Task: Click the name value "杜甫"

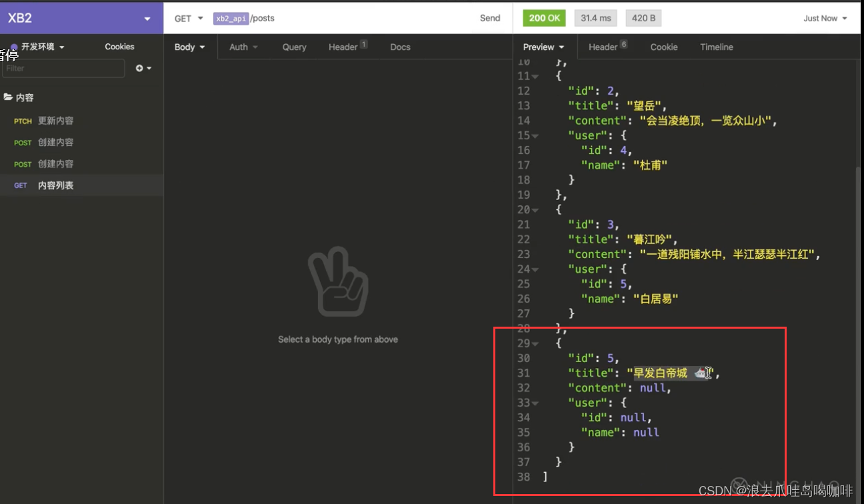Action: point(650,165)
